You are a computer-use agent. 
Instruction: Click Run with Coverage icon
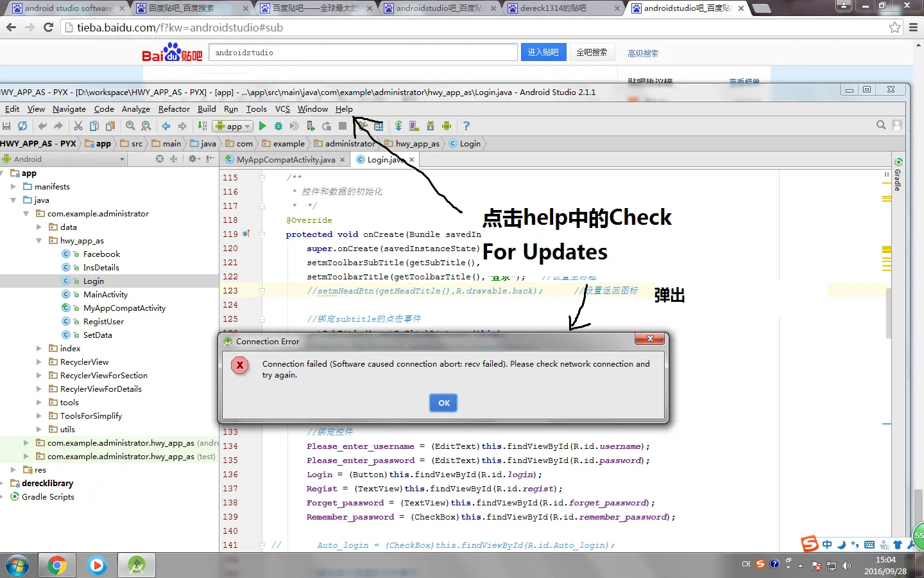(x=295, y=126)
